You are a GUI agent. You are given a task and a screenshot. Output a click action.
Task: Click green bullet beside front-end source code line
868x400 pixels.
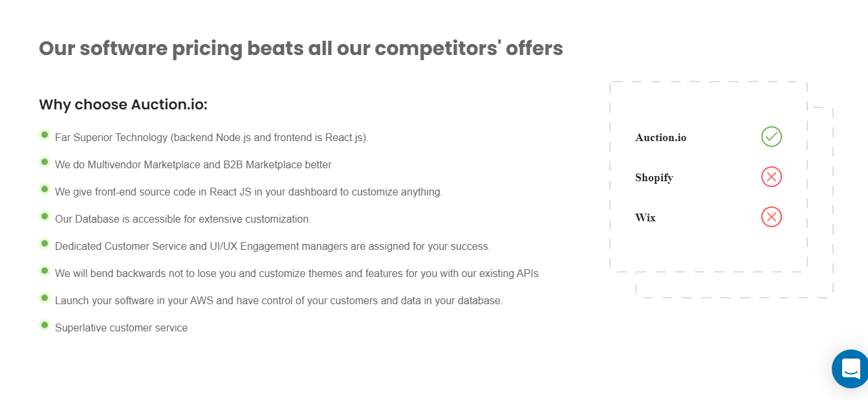(x=45, y=189)
